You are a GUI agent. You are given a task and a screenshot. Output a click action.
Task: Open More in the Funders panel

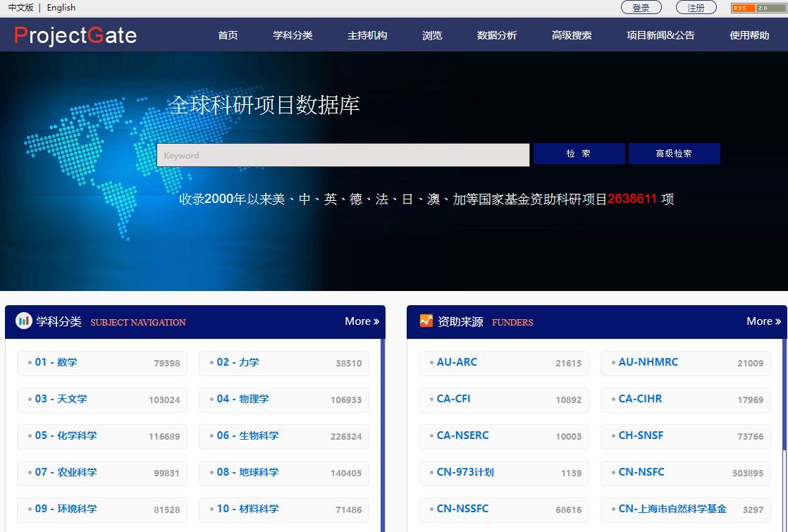coord(763,321)
